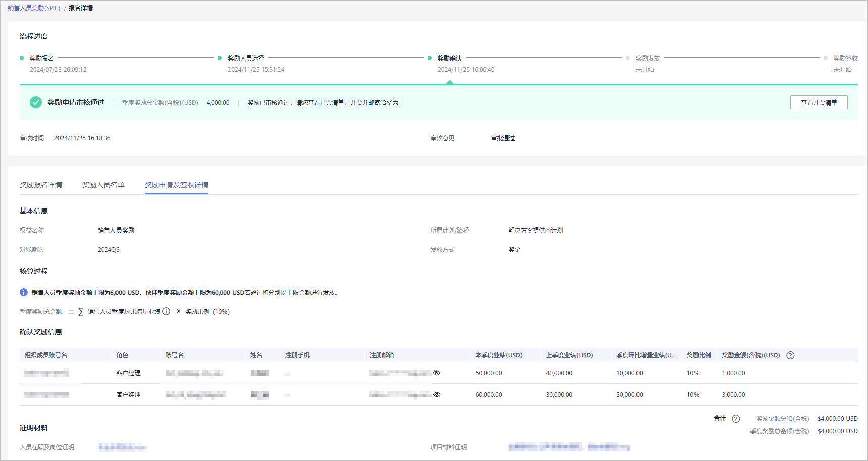
Task: Open help icon next to 奖励金额(含税)(USD) header
Action: 790,355
